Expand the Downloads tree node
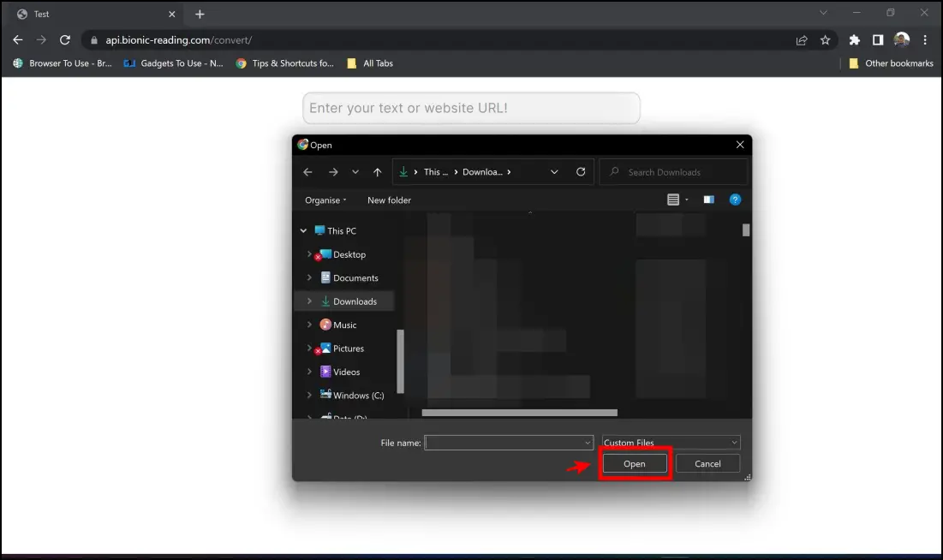 point(309,301)
